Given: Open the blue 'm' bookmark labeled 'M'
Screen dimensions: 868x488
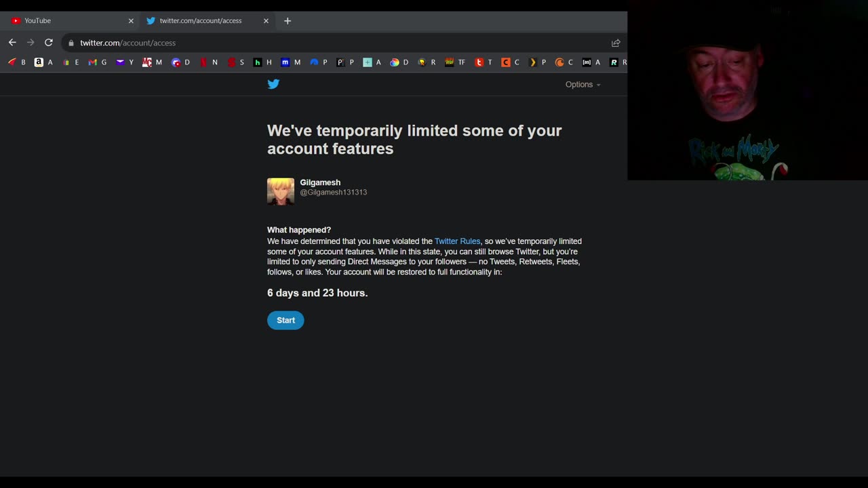Looking at the screenshot, I should [x=290, y=62].
